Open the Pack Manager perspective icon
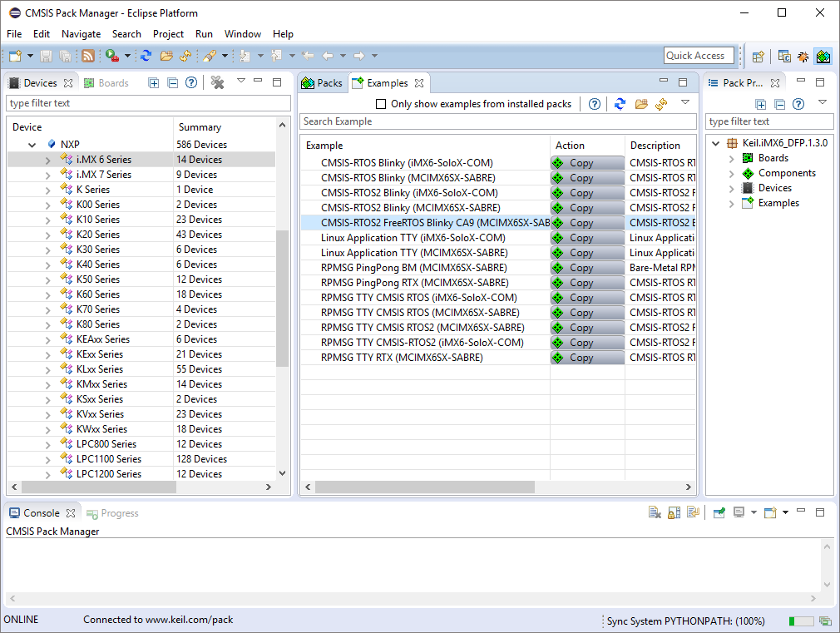This screenshot has height=633, width=840. click(x=823, y=56)
